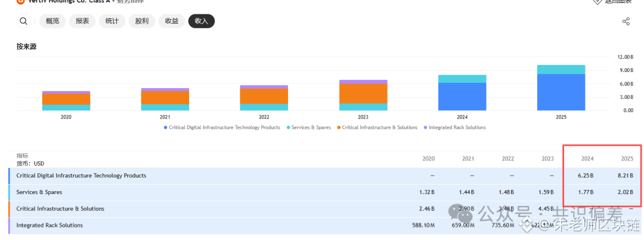Click the 659.00 M value cell
644x240 pixels.
(x=463, y=225)
